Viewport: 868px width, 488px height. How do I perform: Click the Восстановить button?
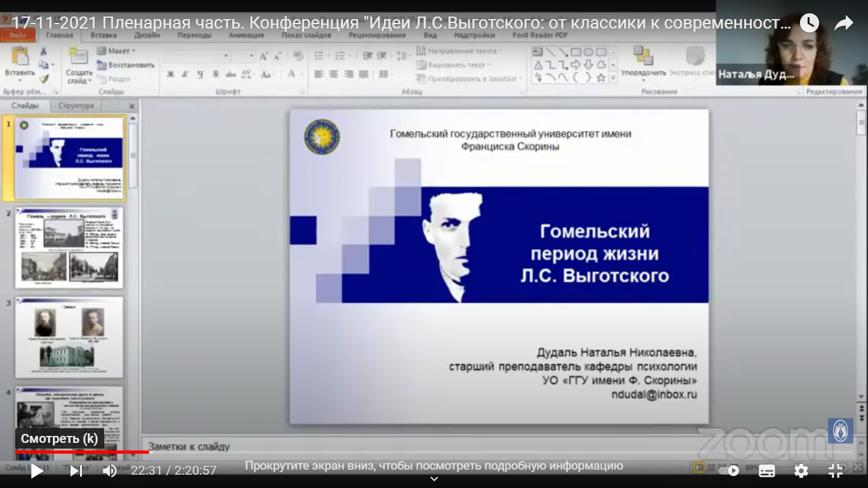point(126,65)
